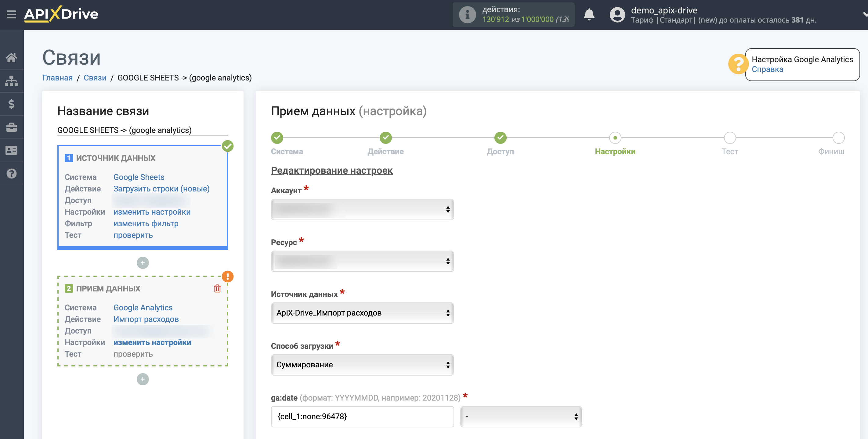This screenshot has height=439, width=868.
Task: Open the Google Sheets system link
Action: tap(139, 177)
